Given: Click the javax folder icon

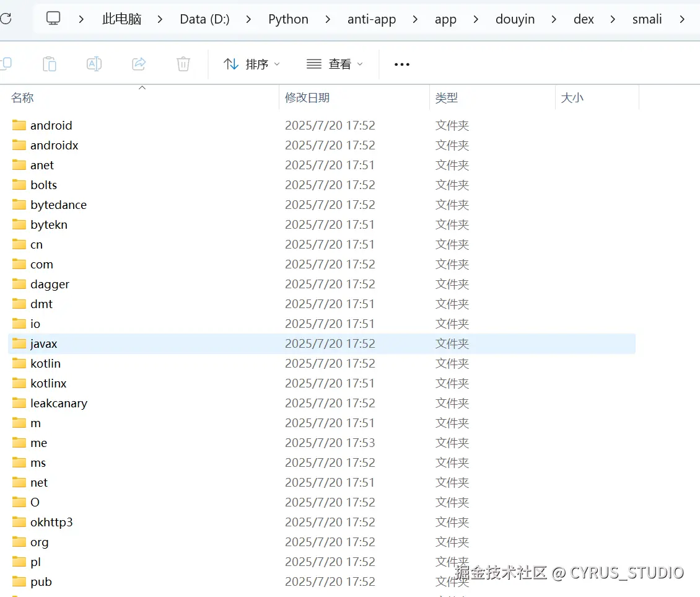Looking at the screenshot, I should pyautogui.click(x=18, y=343).
